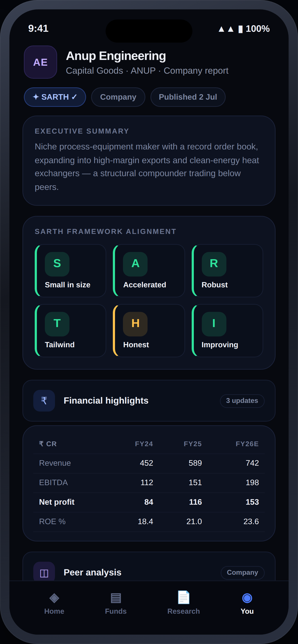This screenshot has width=298, height=644.
Task: Open the Home tab icon
Action: click(x=54, y=598)
